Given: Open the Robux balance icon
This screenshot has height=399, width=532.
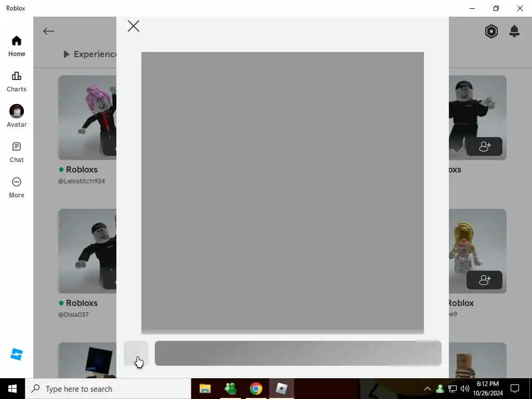Looking at the screenshot, I should [491, 31].
